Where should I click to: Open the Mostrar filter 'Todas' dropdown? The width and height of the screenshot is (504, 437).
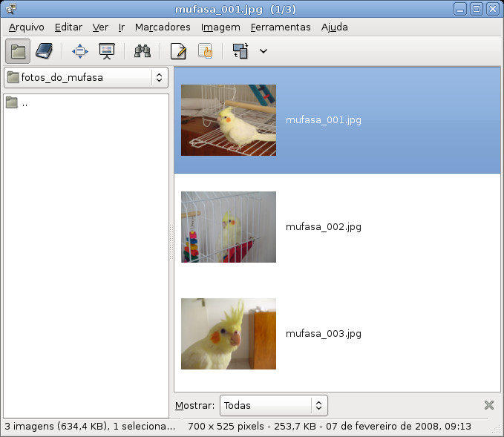point(274,406)
